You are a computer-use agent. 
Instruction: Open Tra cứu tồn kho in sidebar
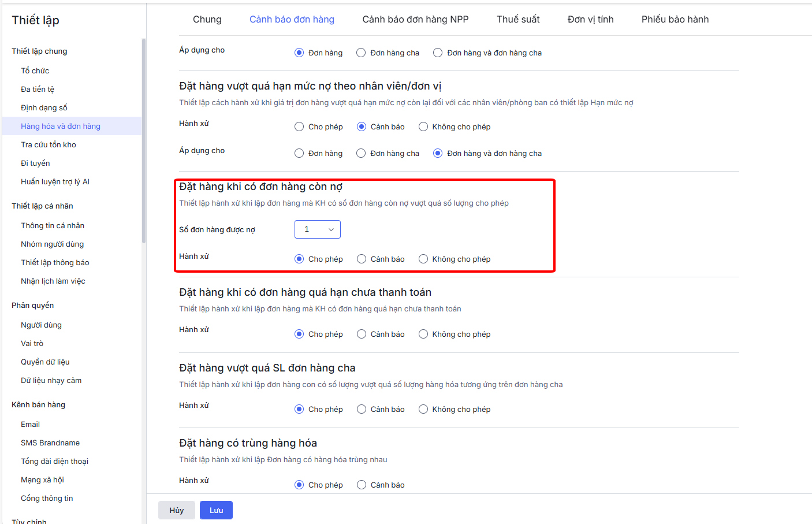coord(49,144)
